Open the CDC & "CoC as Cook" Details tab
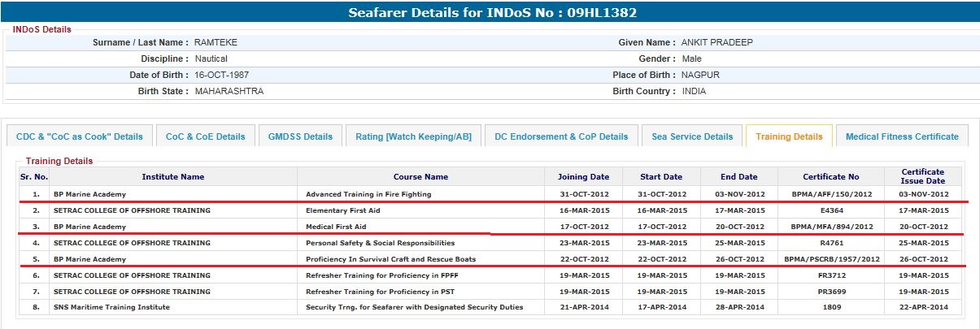This screenshot has width=980, height=329. coord(79,136)
